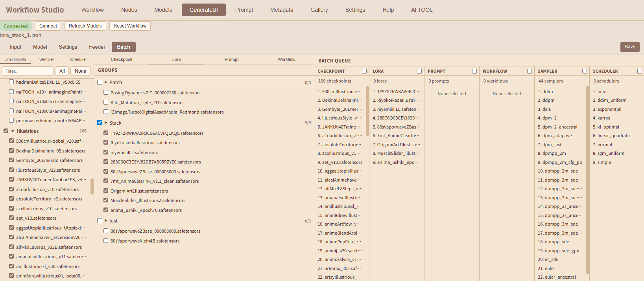Switch to the Scheduler list tab
This screenshot has width=644, height=281.
(78, 59)
